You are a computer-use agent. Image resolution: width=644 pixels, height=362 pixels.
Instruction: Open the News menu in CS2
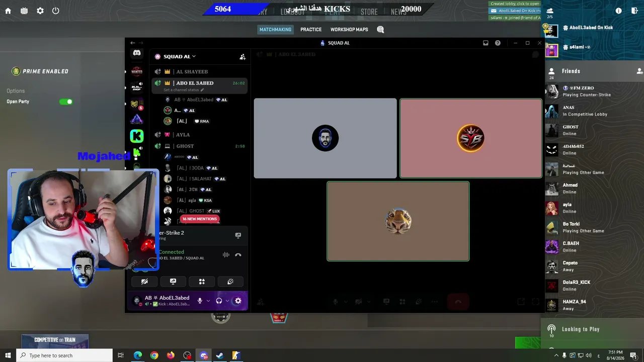pyautogui.click(x=398, y=12)
